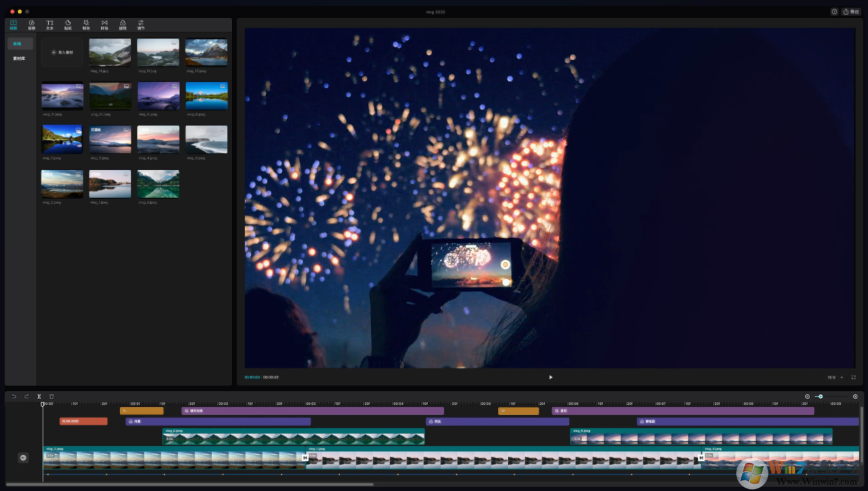Select the vlog_14.jpg thumbnail

110,52
